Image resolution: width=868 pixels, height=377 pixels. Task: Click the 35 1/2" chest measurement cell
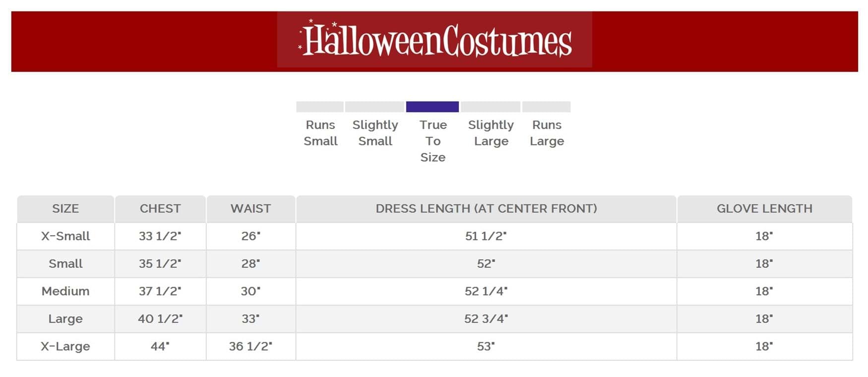point(160,264)
